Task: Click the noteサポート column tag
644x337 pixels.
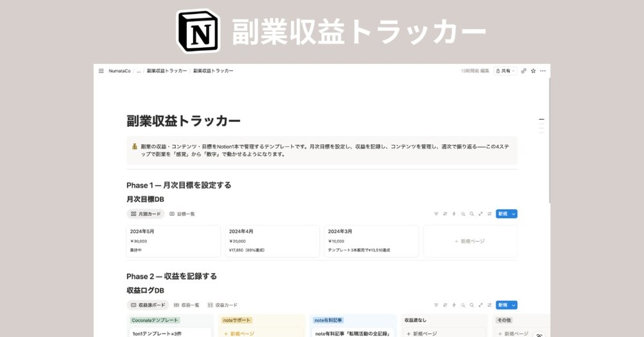Action: [x=236, y=320]
